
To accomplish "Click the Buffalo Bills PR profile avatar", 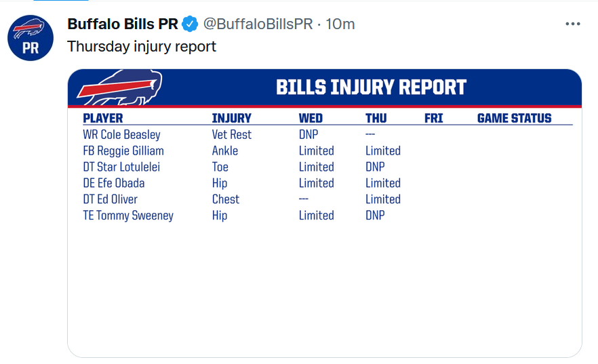I will (31, 38).
